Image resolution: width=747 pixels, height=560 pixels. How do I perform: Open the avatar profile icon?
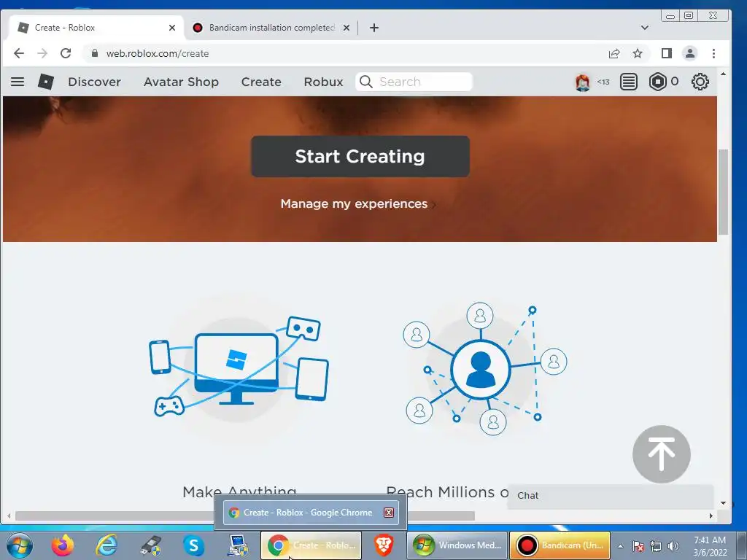[582, 82]
